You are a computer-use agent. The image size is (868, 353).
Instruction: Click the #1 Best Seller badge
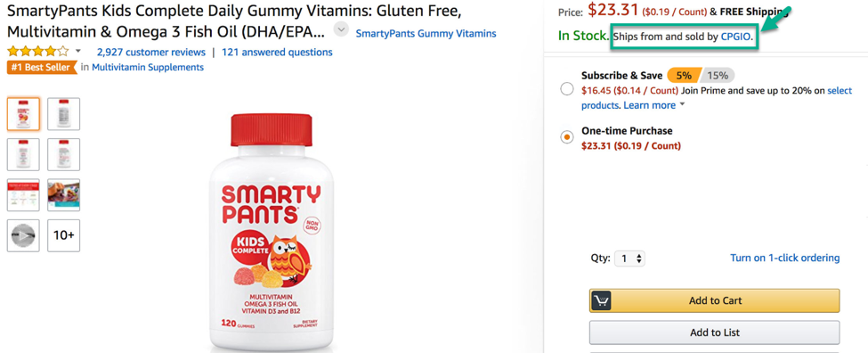tap(41, 67)
